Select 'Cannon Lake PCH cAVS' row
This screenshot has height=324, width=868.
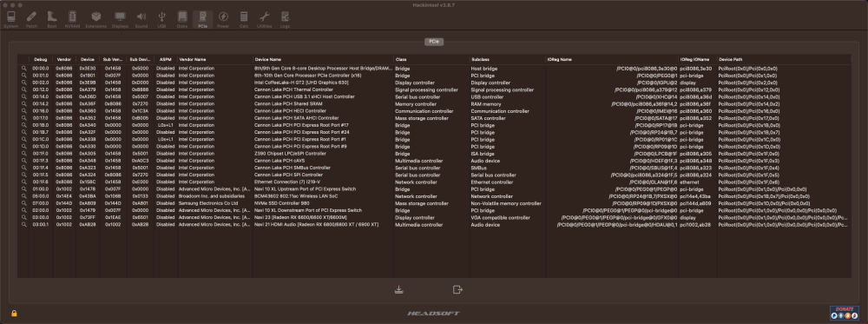[434, 161]
